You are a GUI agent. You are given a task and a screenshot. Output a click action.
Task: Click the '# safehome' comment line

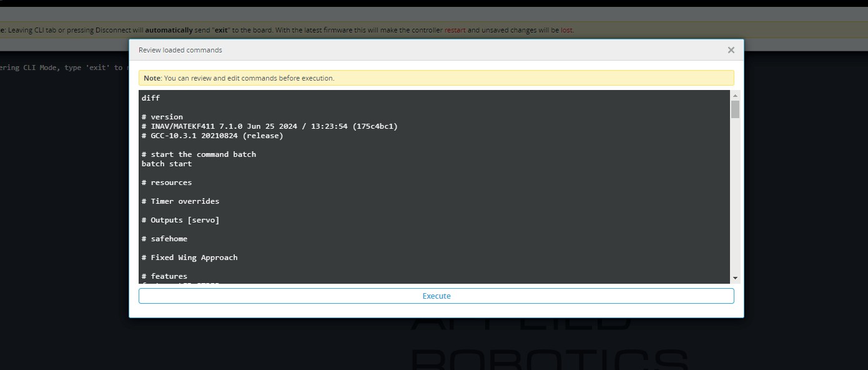click(x=164, y=239)
